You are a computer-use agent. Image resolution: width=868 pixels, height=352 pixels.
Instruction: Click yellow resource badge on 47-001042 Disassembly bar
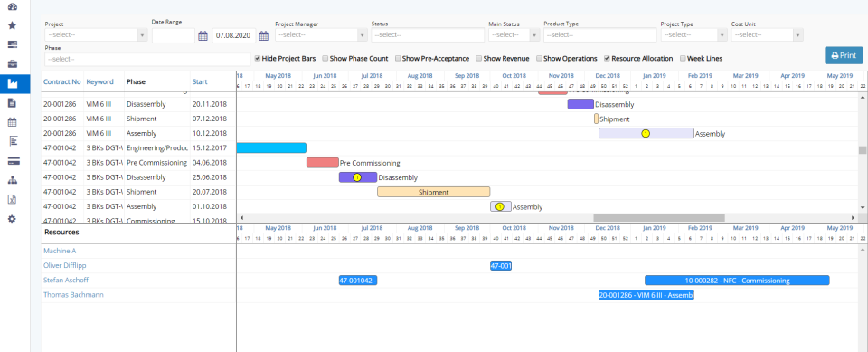(x=357, y=177)
